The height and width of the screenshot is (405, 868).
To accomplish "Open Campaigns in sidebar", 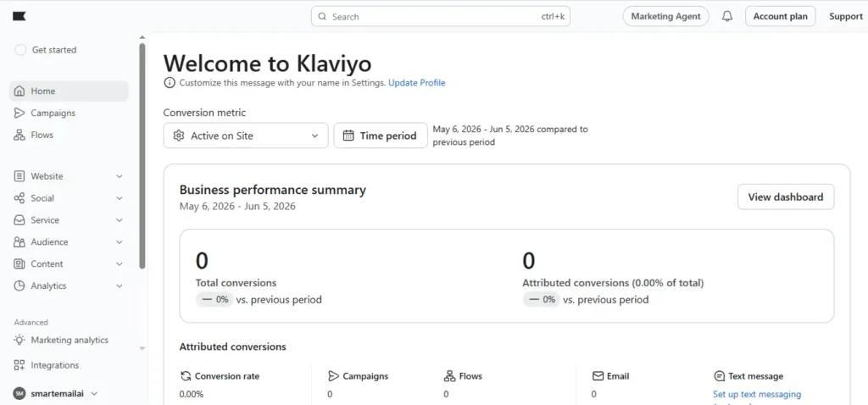I will point(69,113).
